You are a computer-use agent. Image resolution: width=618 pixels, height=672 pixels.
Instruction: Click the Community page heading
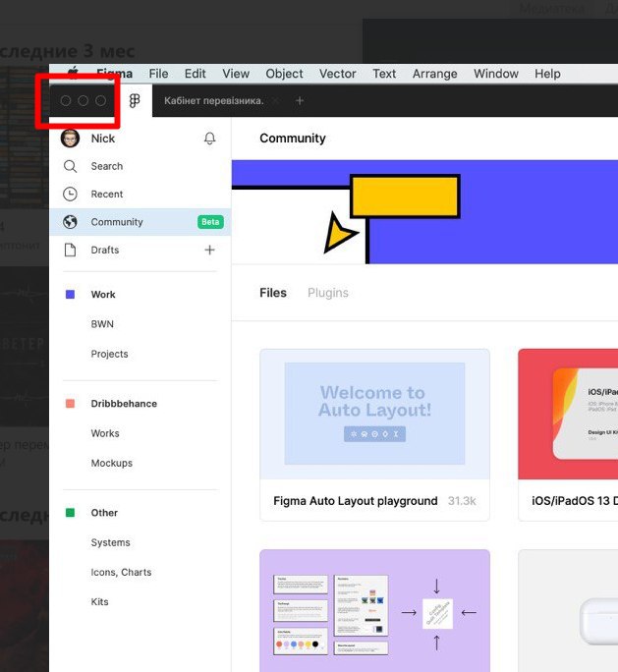tap(293, 138)
